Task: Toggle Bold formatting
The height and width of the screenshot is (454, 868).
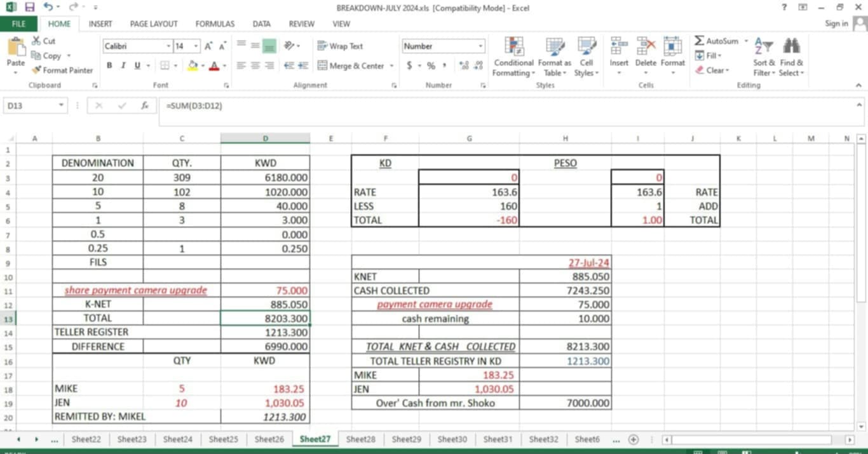Action: click(109, 65)
